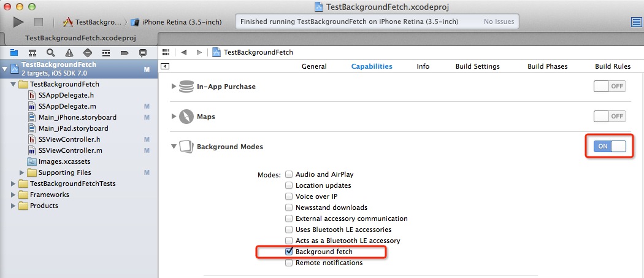Show the Issue navigator warning icon
Image resolution: width=644 pixels, height=278 pixels.
tap(69, 53)
